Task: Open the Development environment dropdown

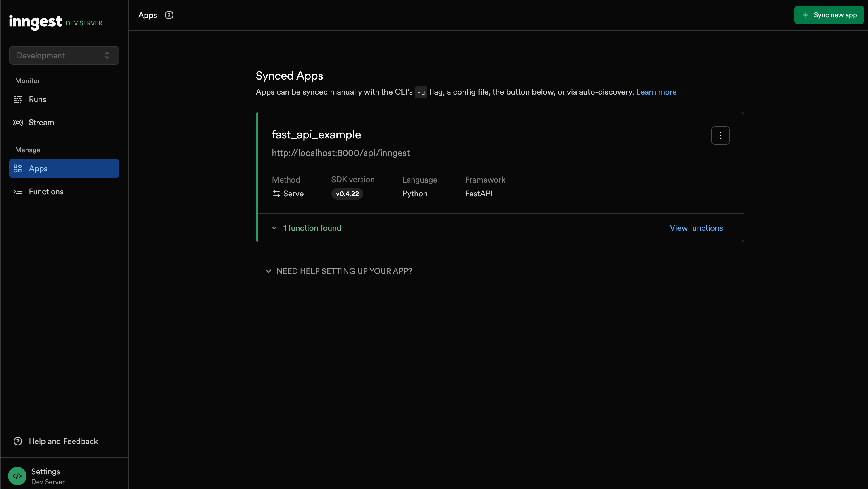Action: [64, 55]
